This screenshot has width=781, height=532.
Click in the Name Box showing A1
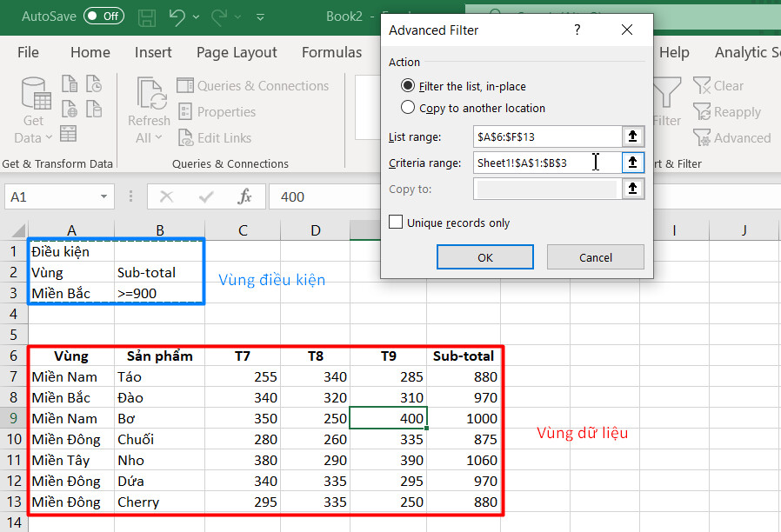point(52,197)
